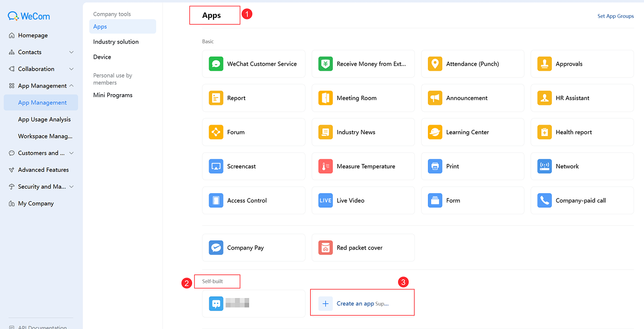Select the Health report icon
The image size is (644, 329).
(545, 132)
